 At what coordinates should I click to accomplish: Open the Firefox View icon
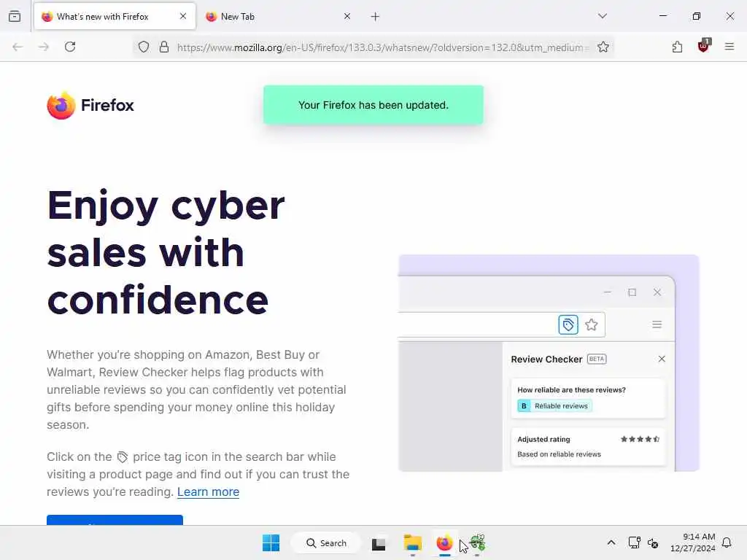(x=15, y=16)
